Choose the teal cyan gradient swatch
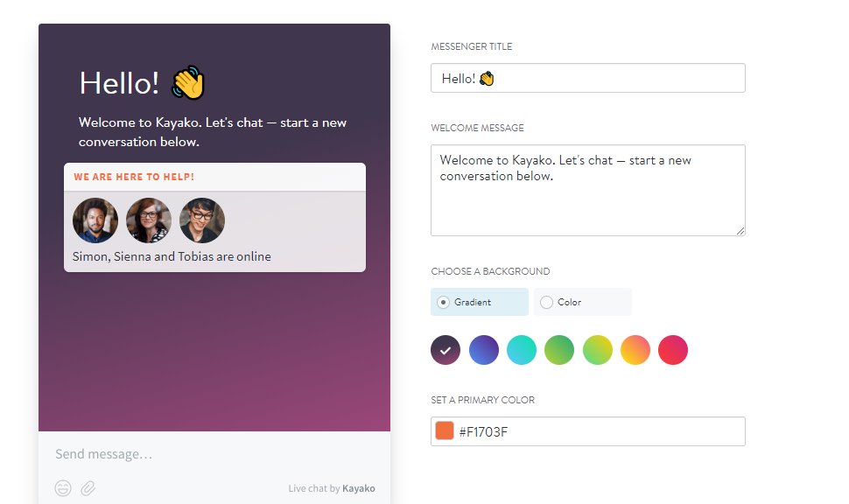This screenshot has width=849, height=504. click(x=522, y=350)
